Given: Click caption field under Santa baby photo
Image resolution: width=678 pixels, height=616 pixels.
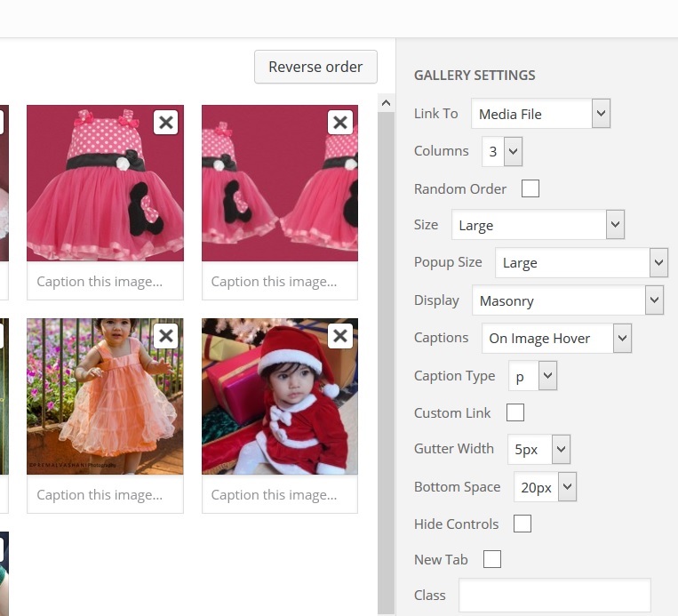Looking at the screenshot, I should pyautogui.click(x=280, y=494).
